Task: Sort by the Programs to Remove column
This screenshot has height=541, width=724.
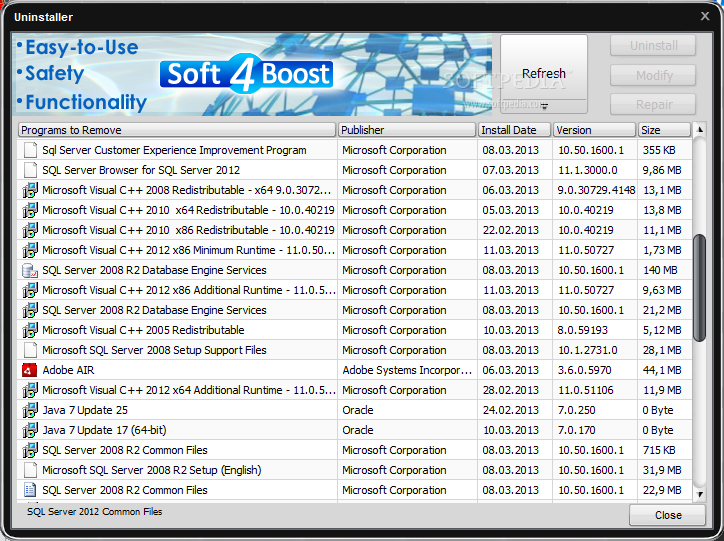Action: [177, 130]
